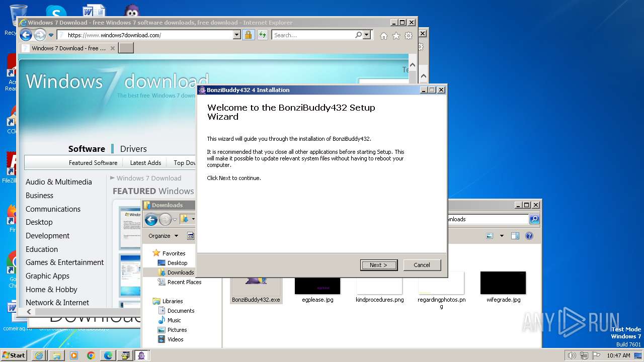Open IE search provider dropdown
The image size is (644, 362).
click(x=366, y=35)
